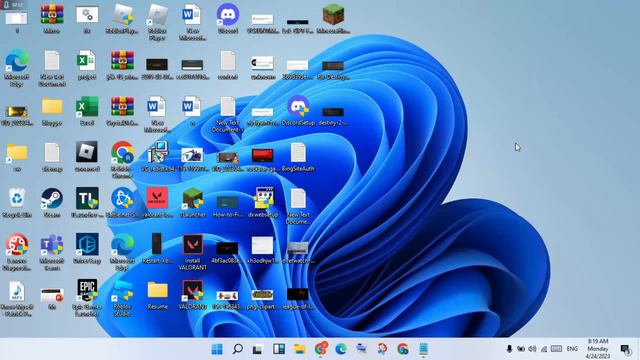
Task: Select the Battle.net setup icon
Action: 122,199
